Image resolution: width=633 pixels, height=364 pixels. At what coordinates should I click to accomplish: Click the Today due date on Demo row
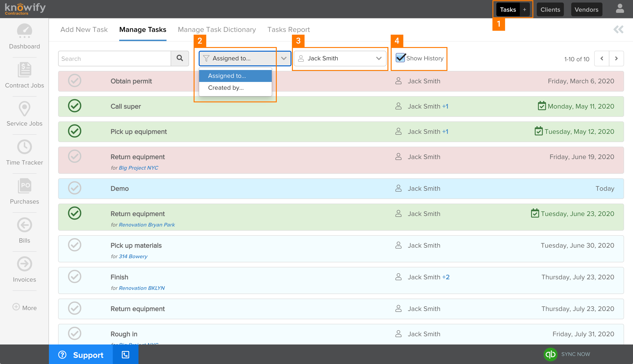605,188
